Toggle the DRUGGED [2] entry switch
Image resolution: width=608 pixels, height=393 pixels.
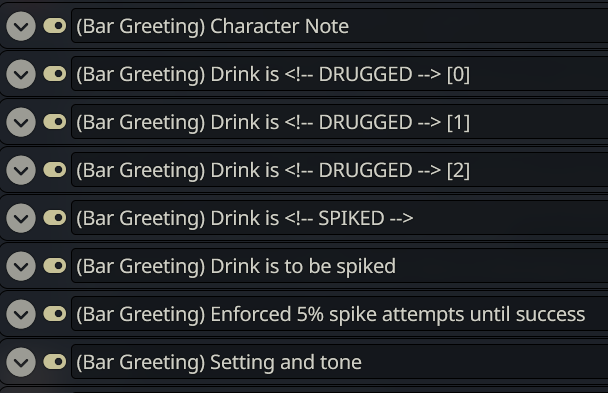[x=55, y=170]
